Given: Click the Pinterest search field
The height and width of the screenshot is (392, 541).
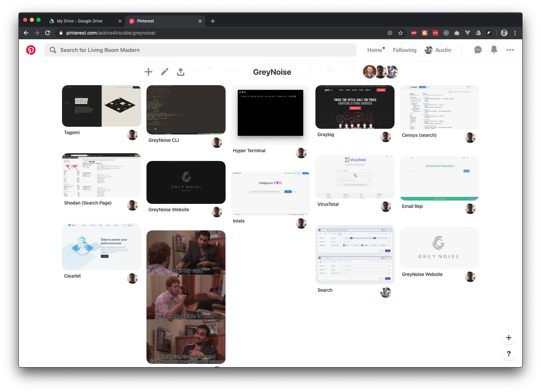Looking at the screenshot, I should pyautogui.click(x=200, y=50).
